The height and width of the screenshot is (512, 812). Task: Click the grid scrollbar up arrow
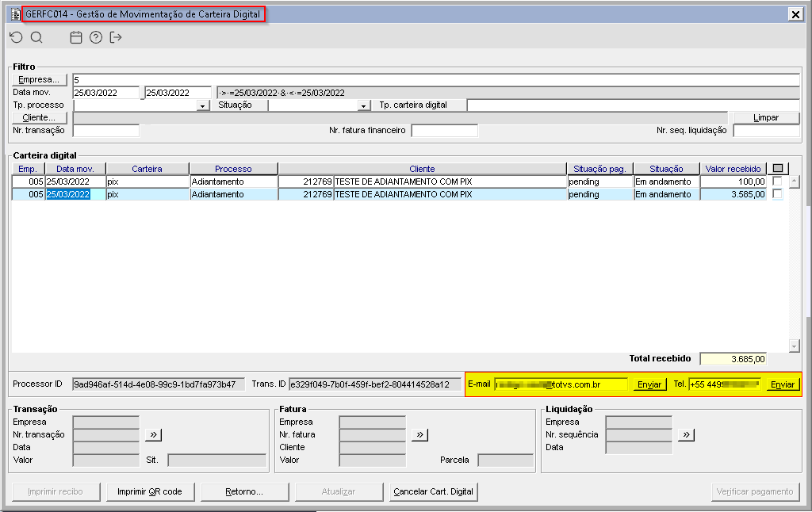pos(794,181)
